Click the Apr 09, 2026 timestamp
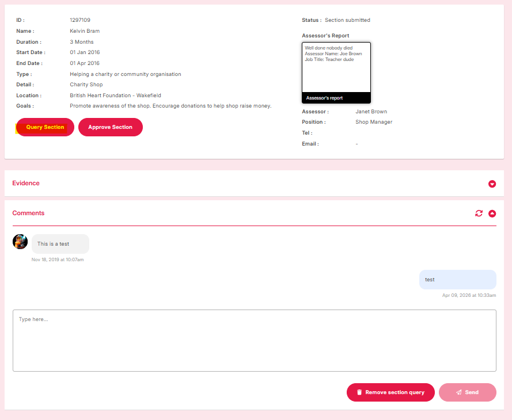 click(469, 295)
